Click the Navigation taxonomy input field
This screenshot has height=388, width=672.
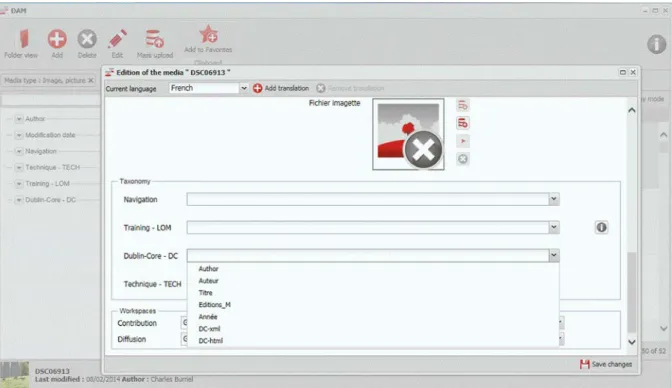[368, 199]
